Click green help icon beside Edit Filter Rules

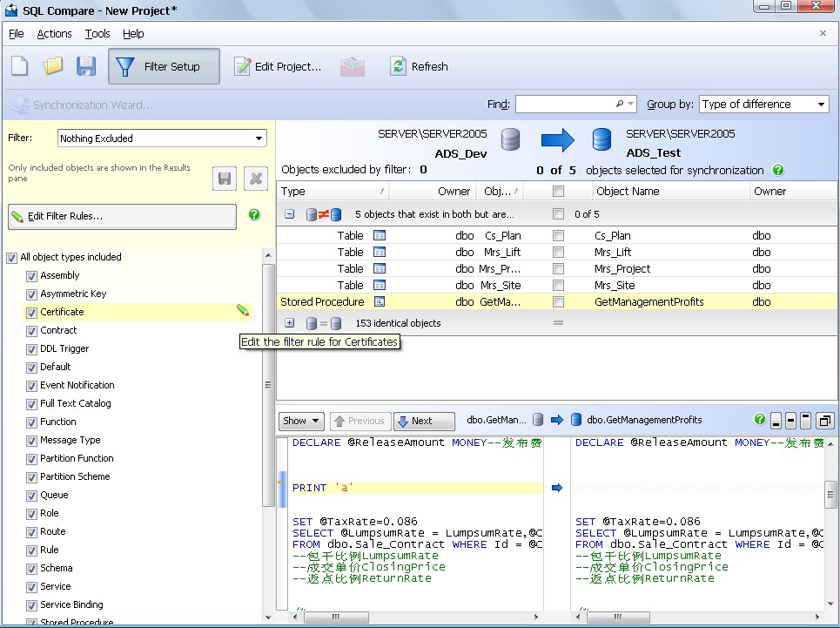click(x=254, y=215)
